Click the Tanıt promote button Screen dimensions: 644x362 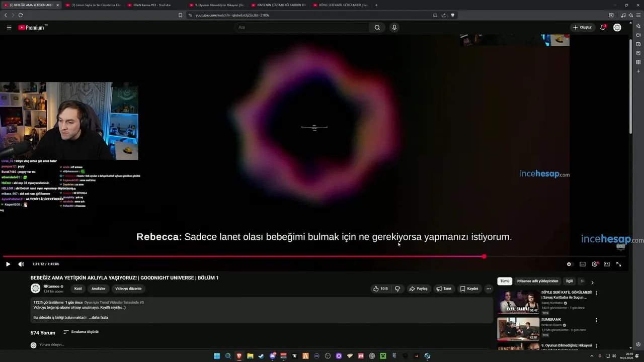click(x=444, y=289)
